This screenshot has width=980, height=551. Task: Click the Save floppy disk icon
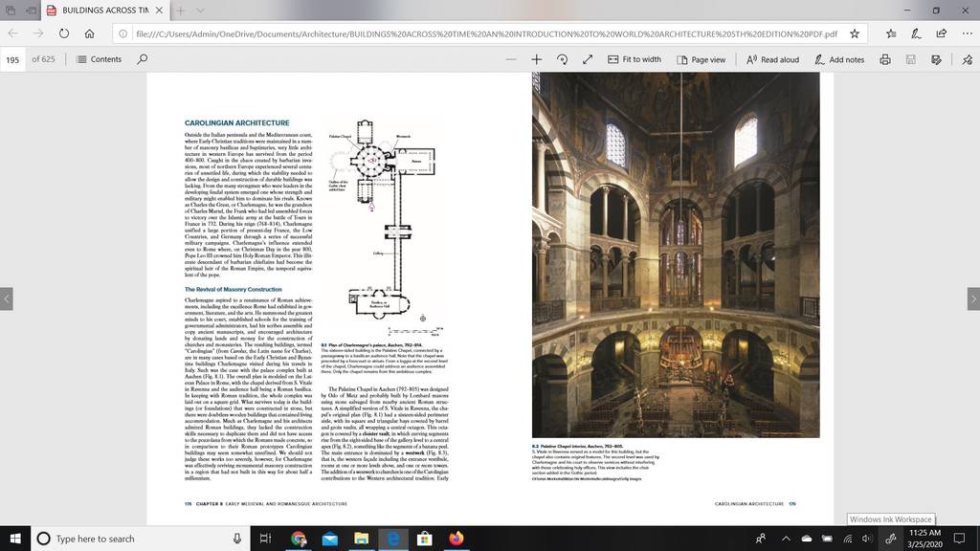point(911,59)
